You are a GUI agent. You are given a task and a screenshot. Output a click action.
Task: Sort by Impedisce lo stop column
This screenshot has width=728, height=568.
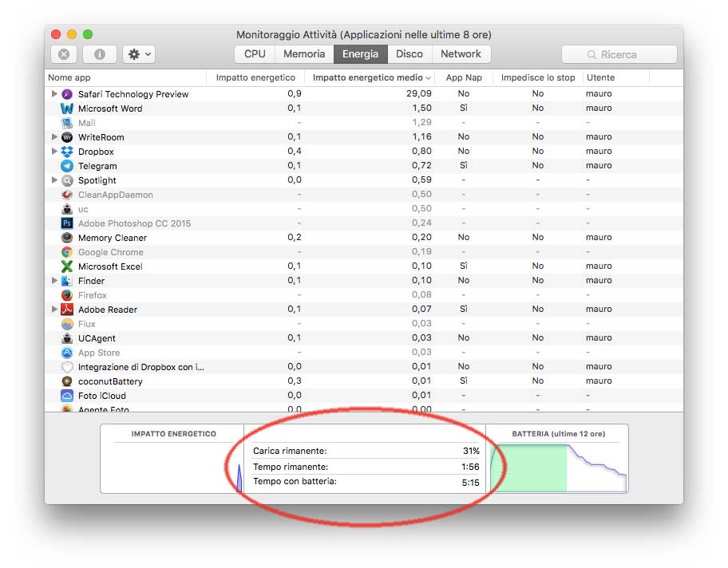[538, 77]
